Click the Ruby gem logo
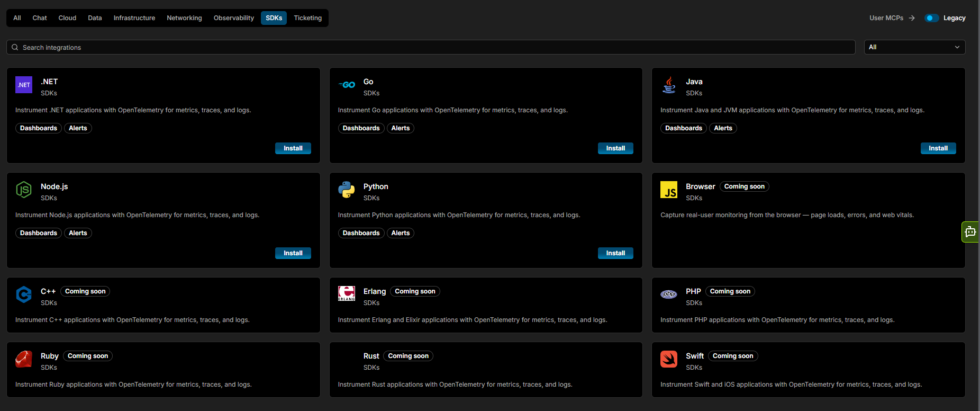 [24, 359]
